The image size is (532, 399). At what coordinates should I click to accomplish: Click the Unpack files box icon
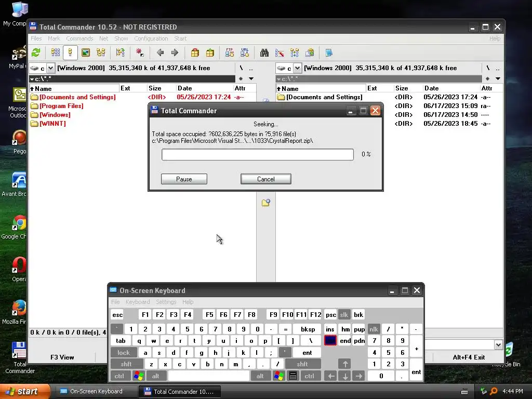[210, 52]
